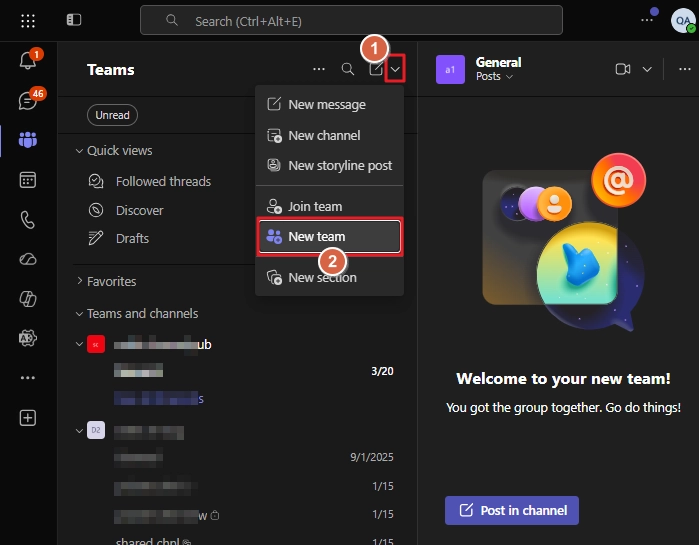Open the gear-shaped app icon in left rail
The height and width of the screenshot is (545, 699).
pos(28,338)
